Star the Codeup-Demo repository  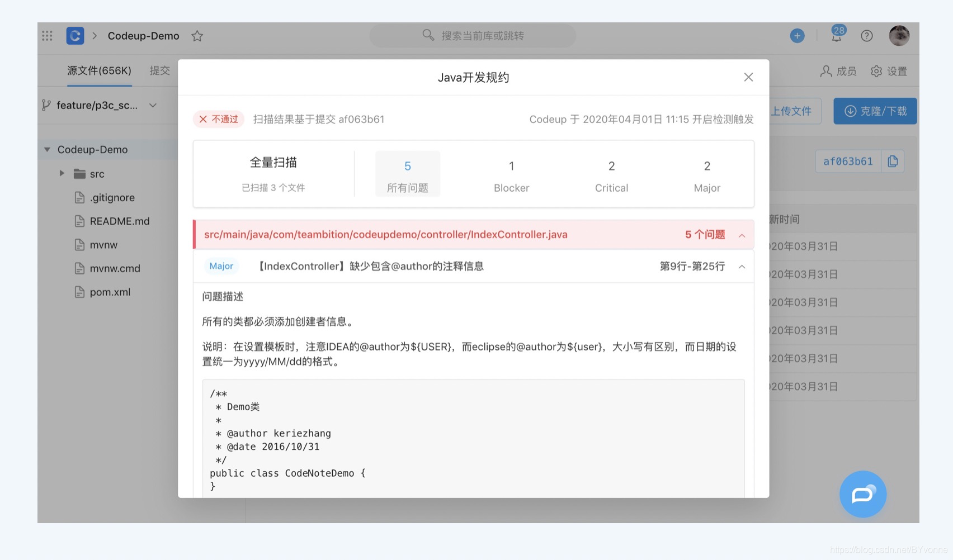point(197,35)
